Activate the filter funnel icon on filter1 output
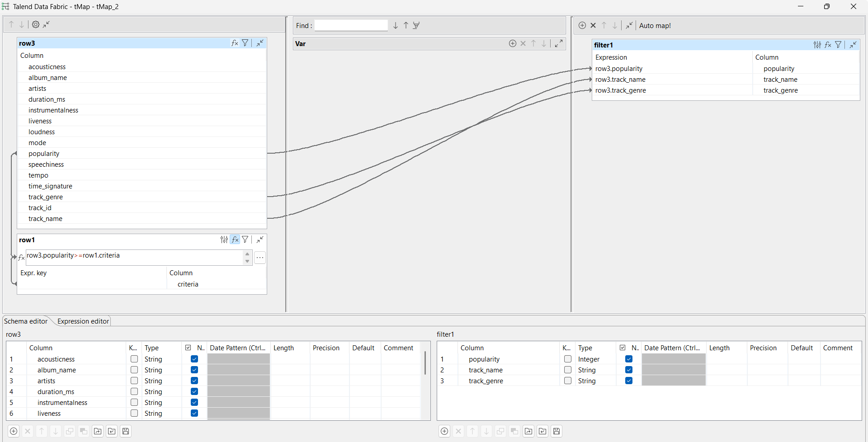 tap(838, 45)
